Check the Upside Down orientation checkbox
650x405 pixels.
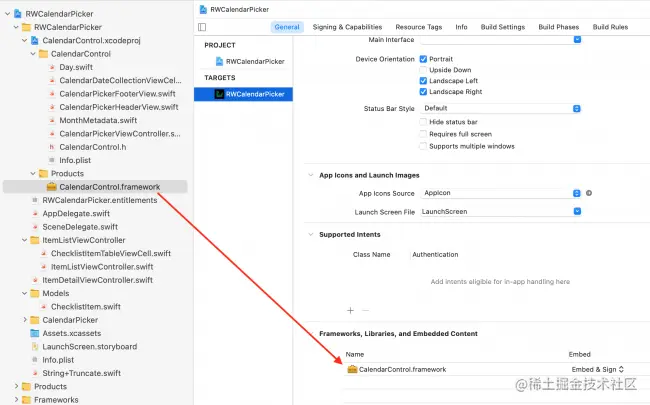(x=423, y=70)
